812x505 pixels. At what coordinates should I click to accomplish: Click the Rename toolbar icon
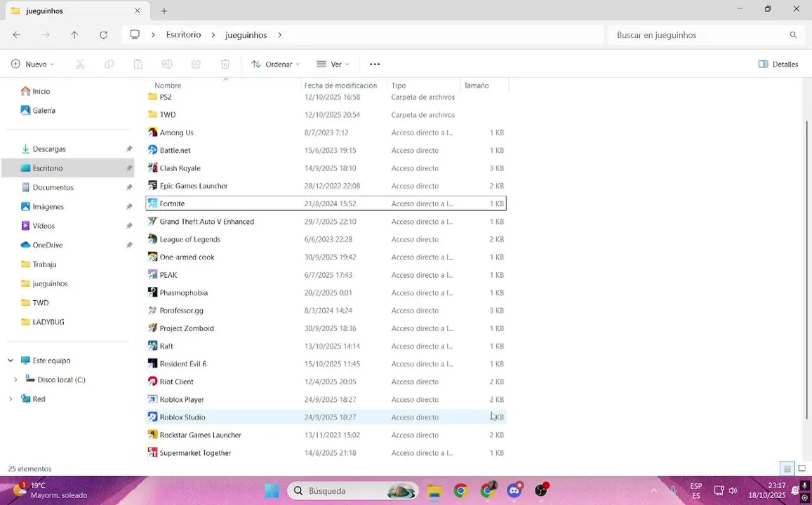(x=167, y=64)
